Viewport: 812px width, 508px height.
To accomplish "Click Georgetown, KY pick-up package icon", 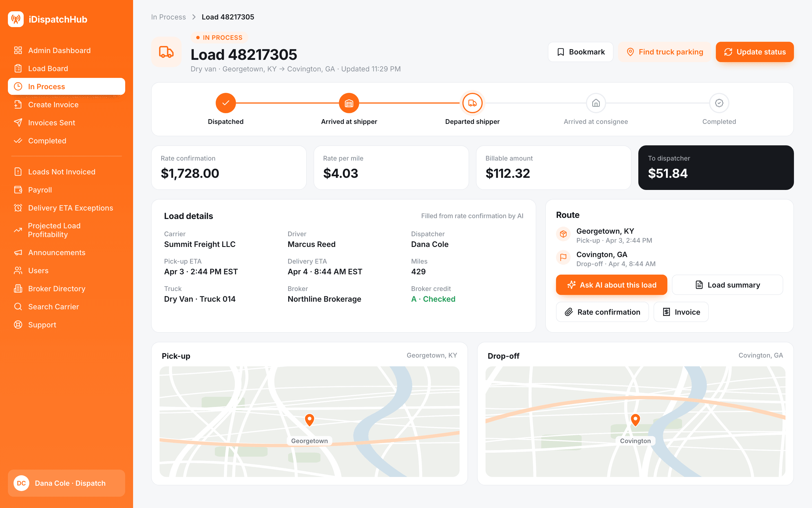I will pos(563,234).
